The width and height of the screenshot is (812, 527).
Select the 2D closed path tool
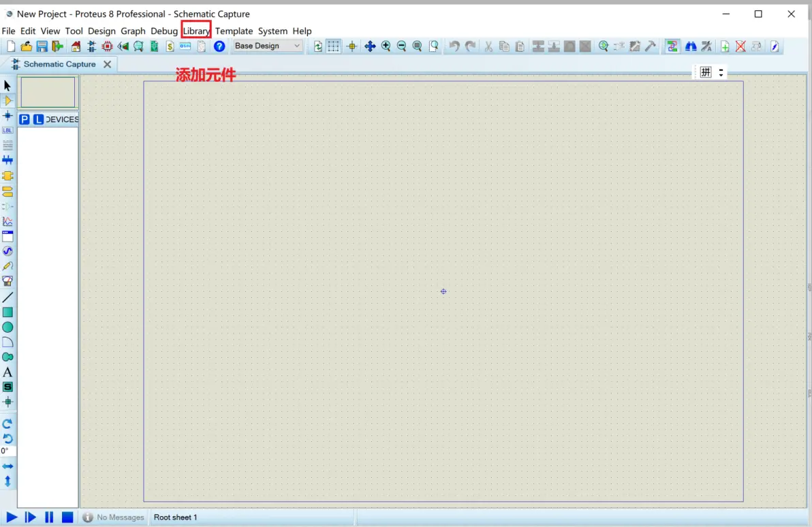[x=7, y=357]
